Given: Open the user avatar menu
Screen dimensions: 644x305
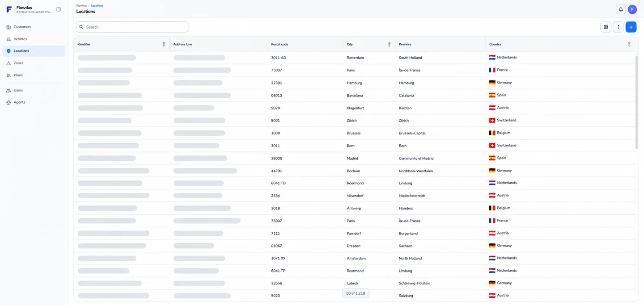Looking at the screenshot, I should (x=632, y=9).
